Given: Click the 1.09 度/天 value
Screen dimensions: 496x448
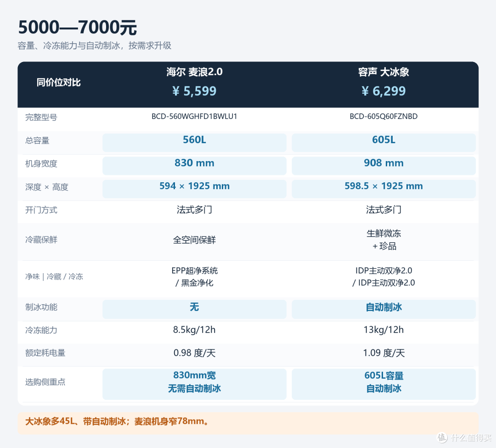Looking at the screenshot, I should pos(383,353).
